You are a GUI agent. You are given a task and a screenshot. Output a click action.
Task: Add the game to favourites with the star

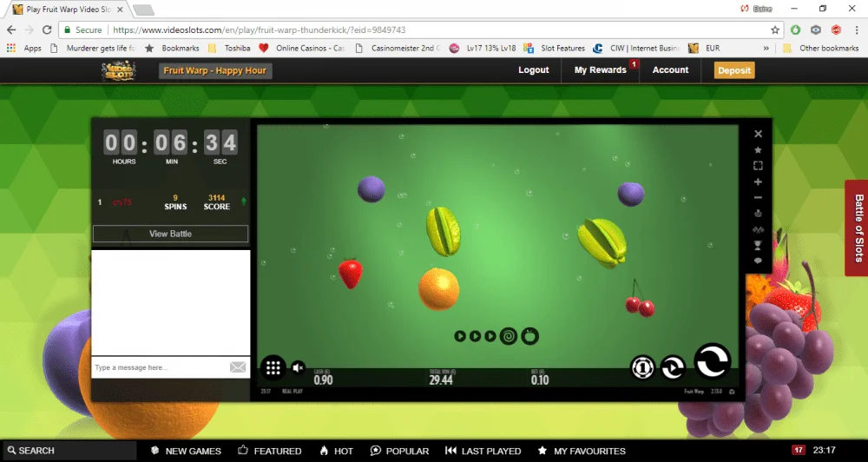coord(759,150)
